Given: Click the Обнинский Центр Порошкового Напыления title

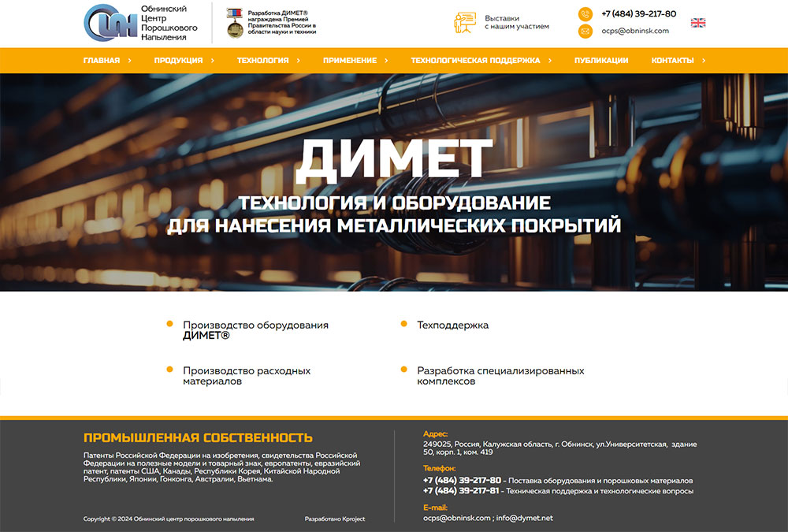Looking at the screenshot, I should click(x=169, y=23).
